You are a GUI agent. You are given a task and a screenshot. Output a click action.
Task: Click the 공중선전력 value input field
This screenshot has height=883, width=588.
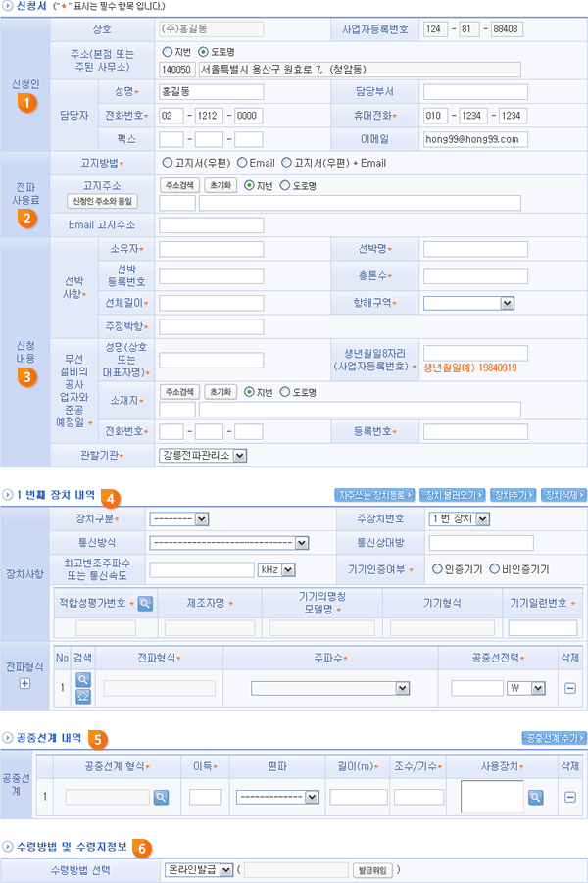pos(477,688)
